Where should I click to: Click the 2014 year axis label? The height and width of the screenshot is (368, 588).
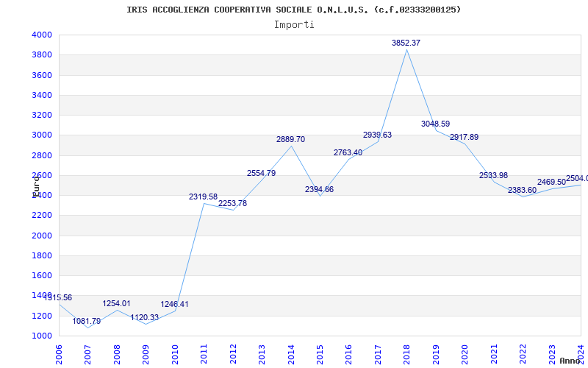click(291, 355)
